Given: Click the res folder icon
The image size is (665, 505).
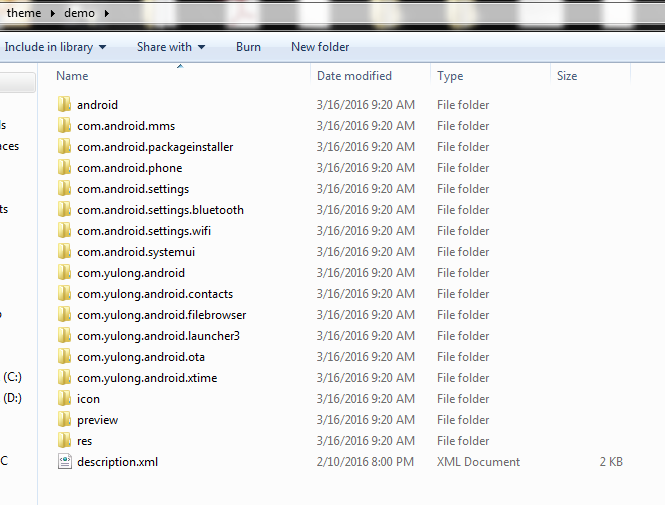Looking at the screenshot, I should (x=64, y=440).
